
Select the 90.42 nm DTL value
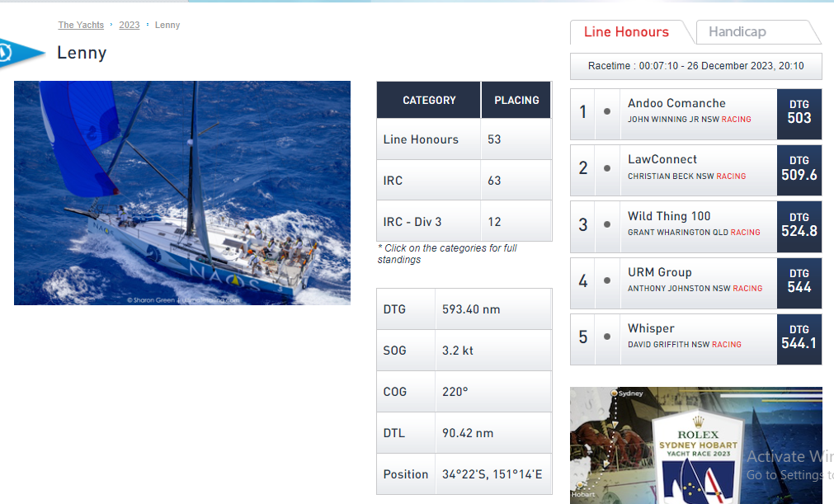(x=468, y=433)
